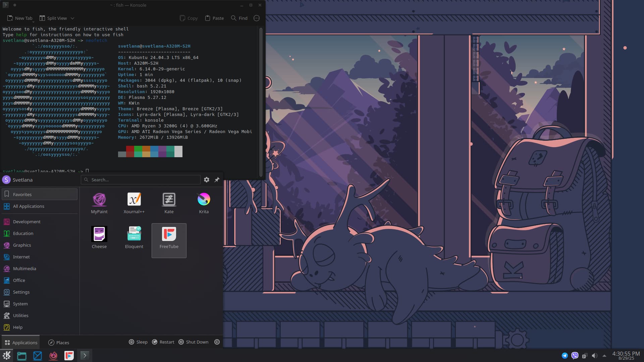This screenshot has height=362, width=644.
Task: Open Kate text editor icon
Action: click(x=169, y=203)
